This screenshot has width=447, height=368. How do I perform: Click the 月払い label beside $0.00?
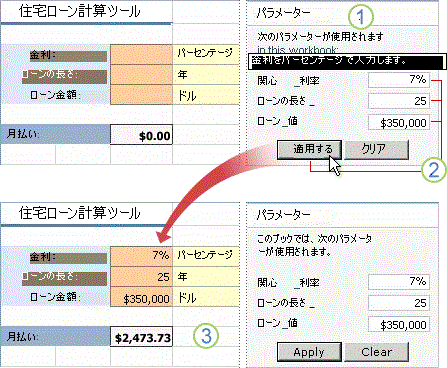click(23, 134)
